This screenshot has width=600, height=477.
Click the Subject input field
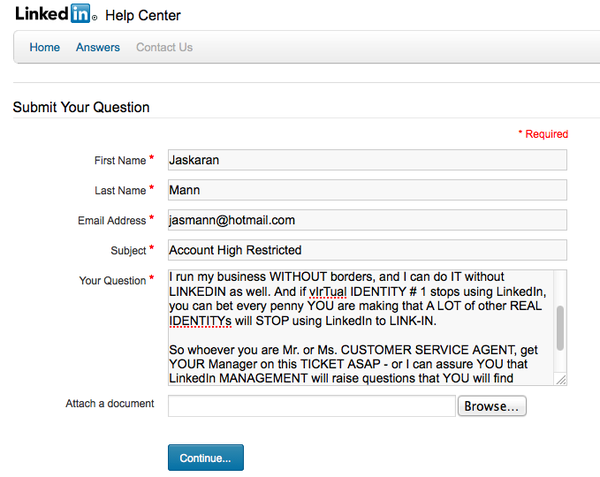pos(367,250)
